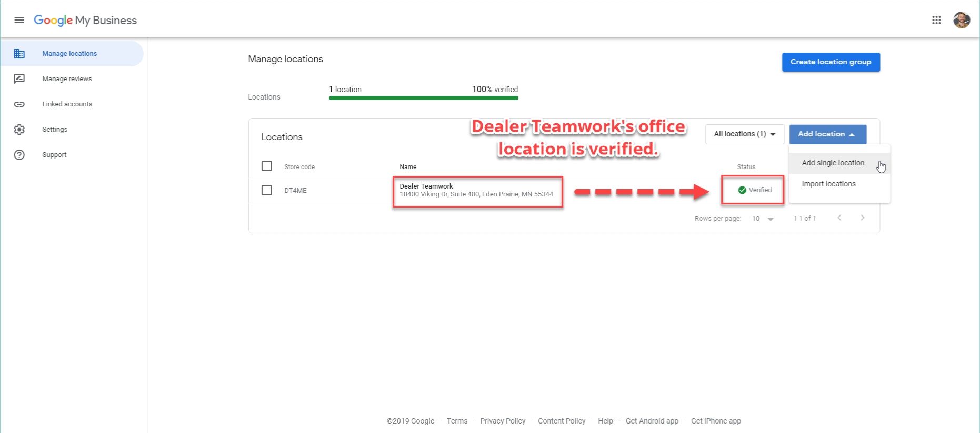Go to next page of locations
The width and height of the screenshot is (980, 433).
tap(862, 218)
